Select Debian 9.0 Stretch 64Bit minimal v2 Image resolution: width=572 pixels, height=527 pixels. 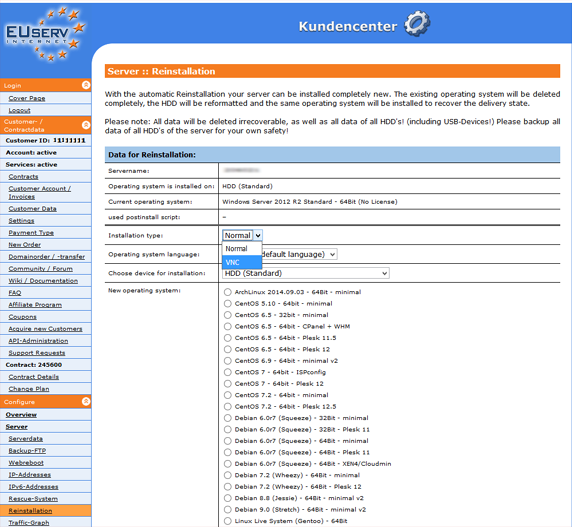[228, 509]
